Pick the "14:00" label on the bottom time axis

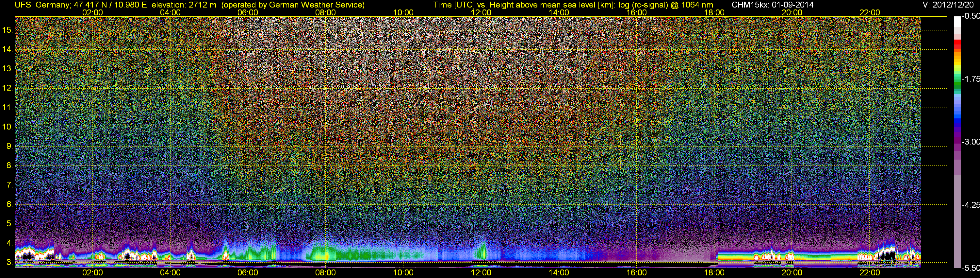tap(559, 273)
